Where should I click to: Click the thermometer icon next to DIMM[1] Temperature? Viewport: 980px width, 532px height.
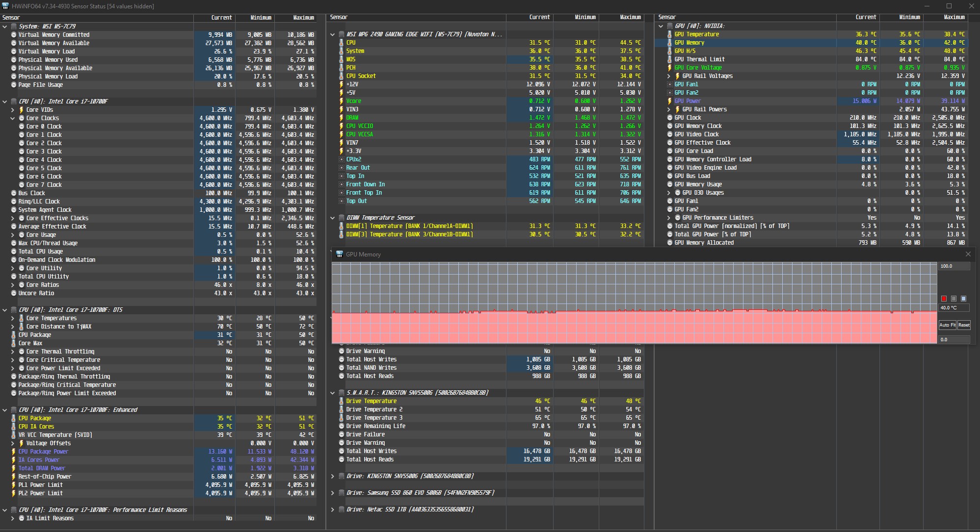tap(342, 226)
